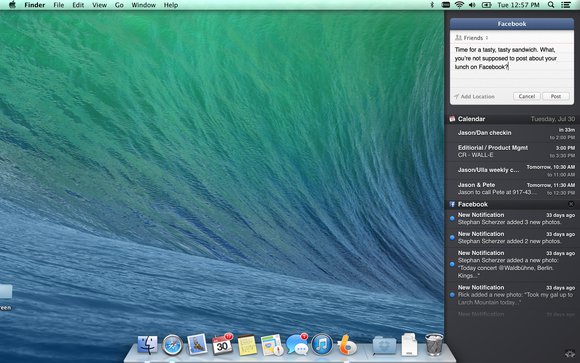Click the black menu bar icon beside Bluetooth
Viewport: 580px width, 363px height.
coord(446,5)
